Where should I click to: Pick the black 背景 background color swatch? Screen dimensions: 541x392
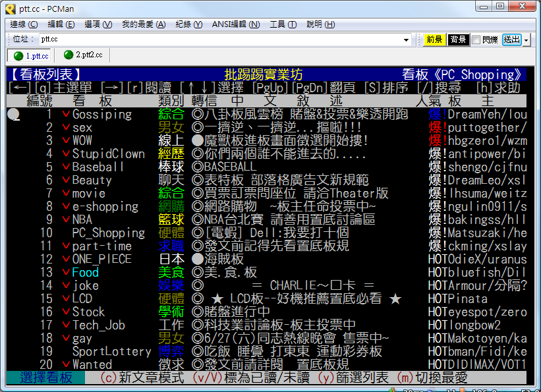point(458,40)
